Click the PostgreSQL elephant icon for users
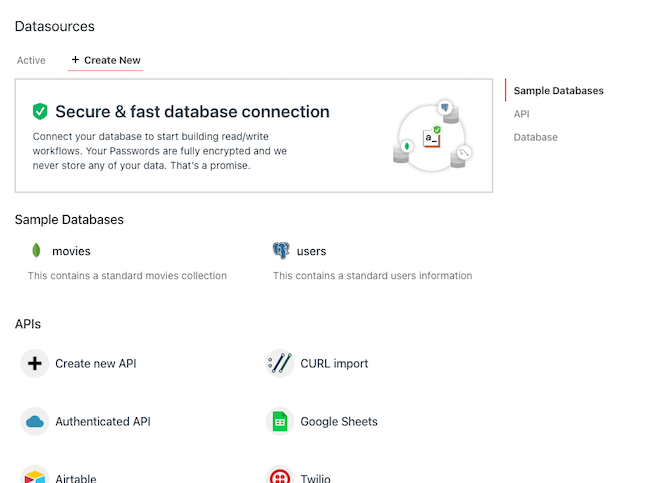 tap(281, 251)
